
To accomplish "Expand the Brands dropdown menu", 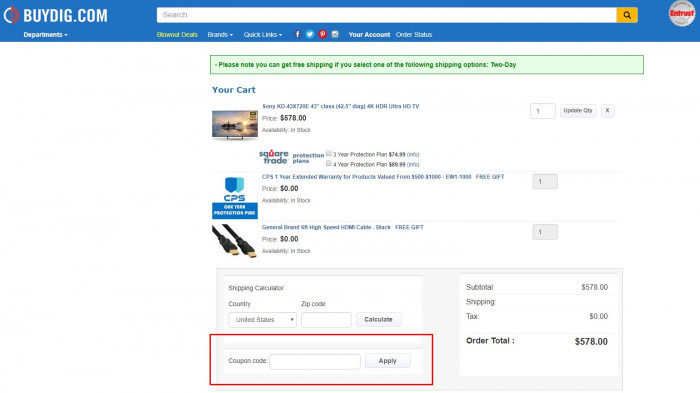I will pos(220,34).
